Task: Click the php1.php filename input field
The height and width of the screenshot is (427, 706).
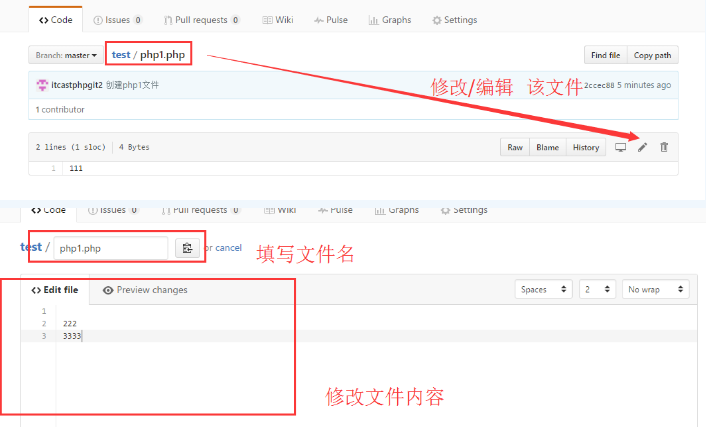Action: [111, 248]
